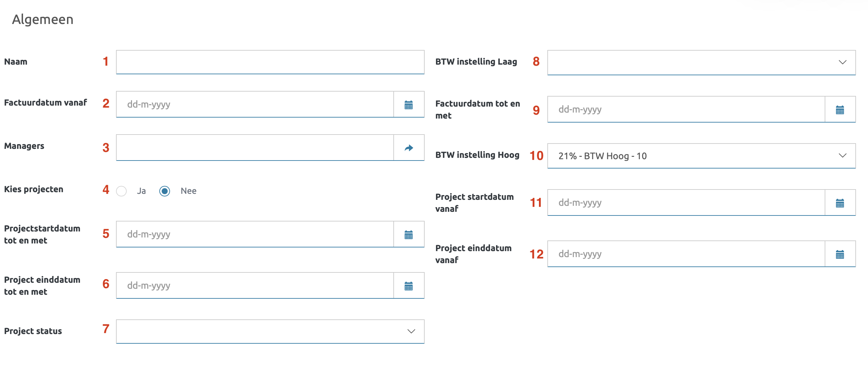Click the Project einddatum tot en met field
Viewport: 868px width, 371px height.
tap(255, 285)
